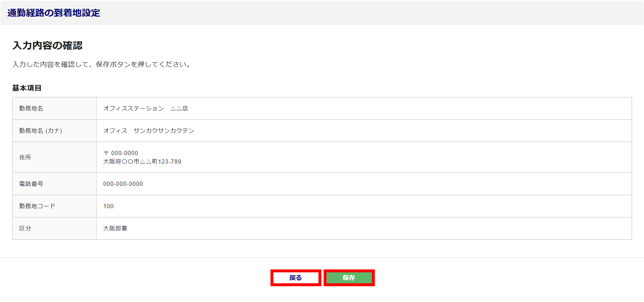Viewport: 644px width, 302px height.
Task: Click the 通勤経路の到着地設定 page title
Action: [53, 13]
